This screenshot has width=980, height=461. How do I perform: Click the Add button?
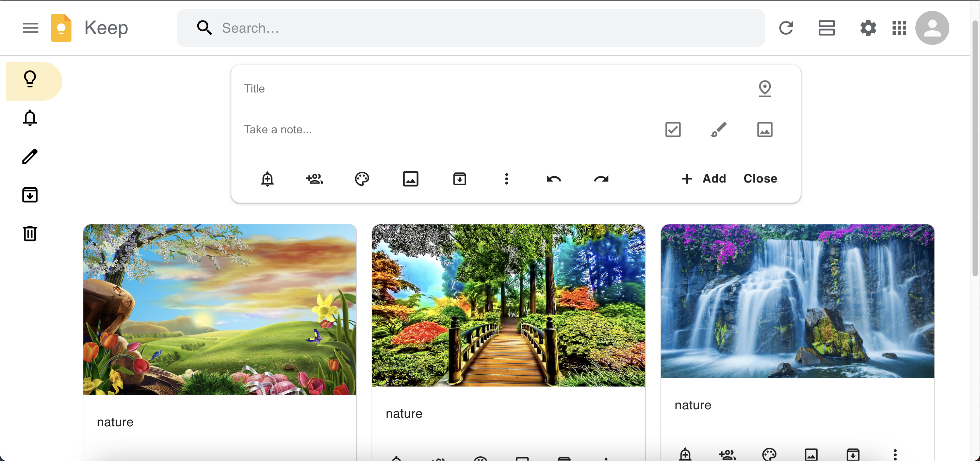[704, 178]
